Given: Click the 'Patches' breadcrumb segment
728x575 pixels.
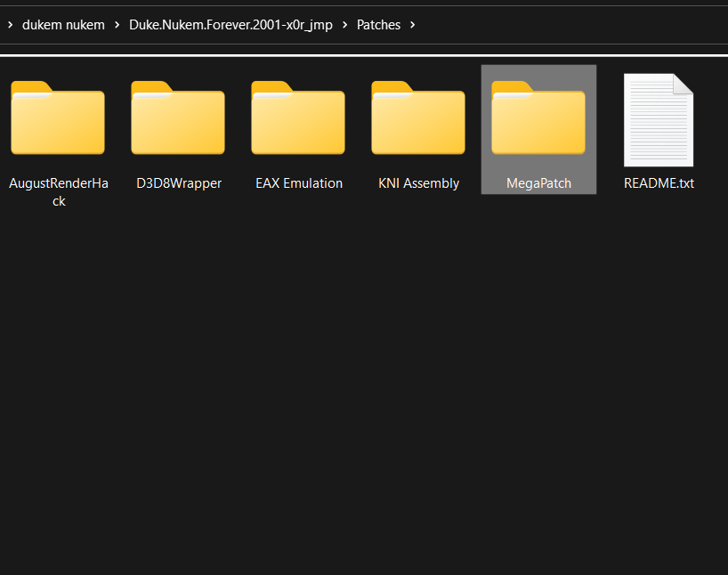Looking at the screenshot, I should click(x=378, y=25).
